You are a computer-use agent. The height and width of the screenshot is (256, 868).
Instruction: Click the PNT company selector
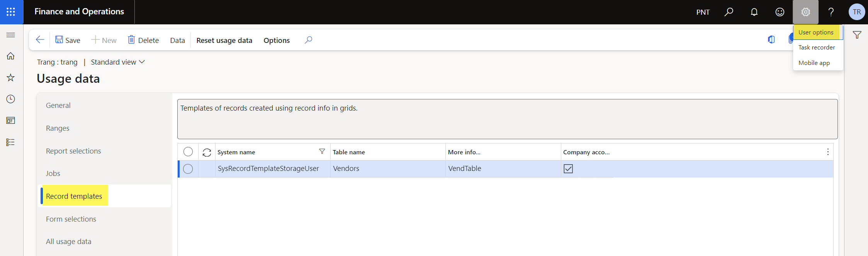point(703,12)
